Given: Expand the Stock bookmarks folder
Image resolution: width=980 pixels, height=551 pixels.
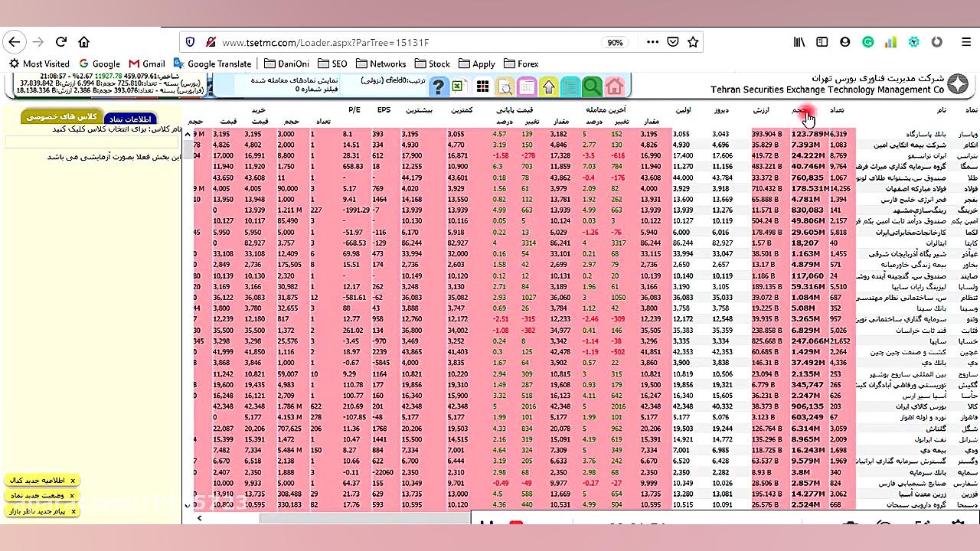Looking at the screenshot, I should pos(433,64).
